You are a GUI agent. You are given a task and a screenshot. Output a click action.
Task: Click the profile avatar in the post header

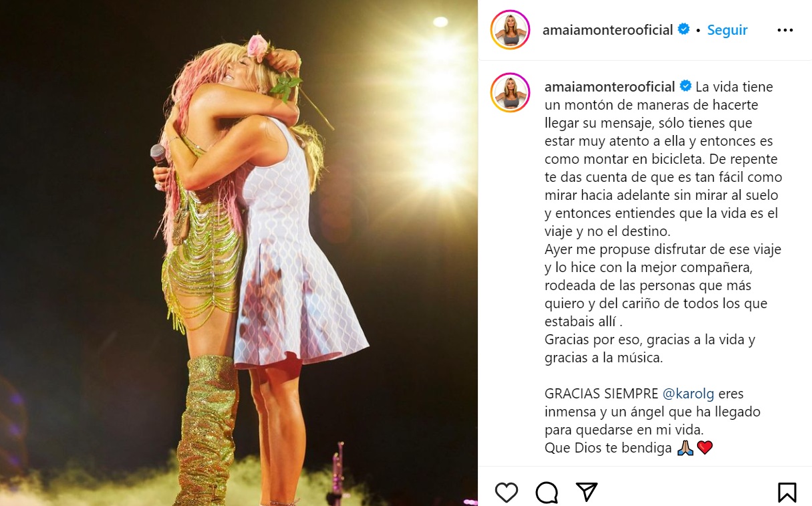click(x=511, y=30)
